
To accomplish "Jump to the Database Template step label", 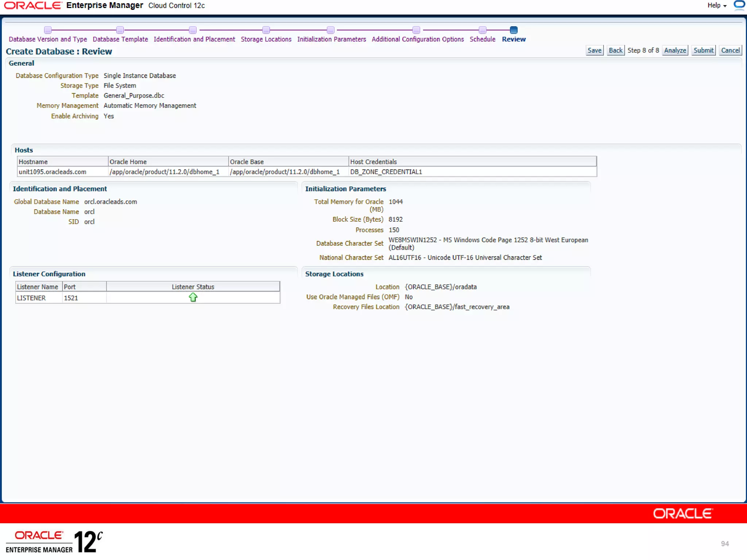I will (120, 39).
